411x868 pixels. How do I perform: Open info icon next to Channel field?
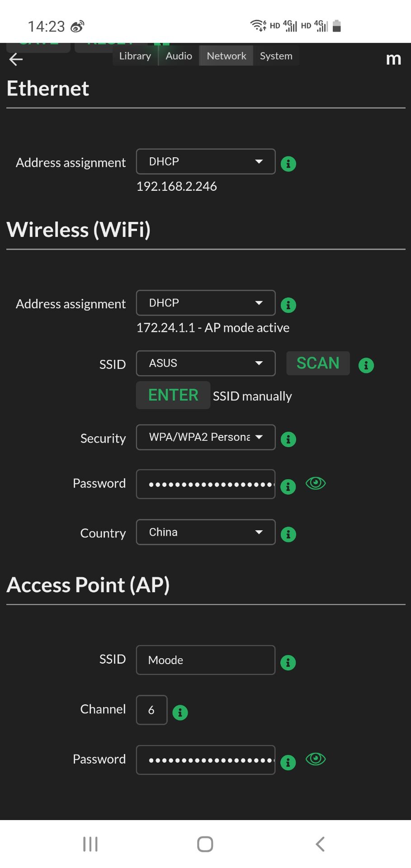tap(180, 712)
